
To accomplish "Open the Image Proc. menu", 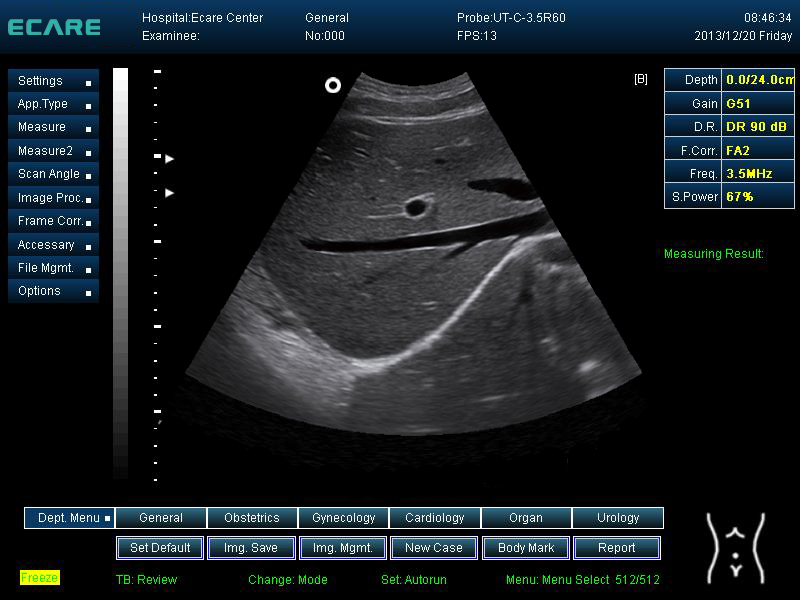I will tap(54, 198).
